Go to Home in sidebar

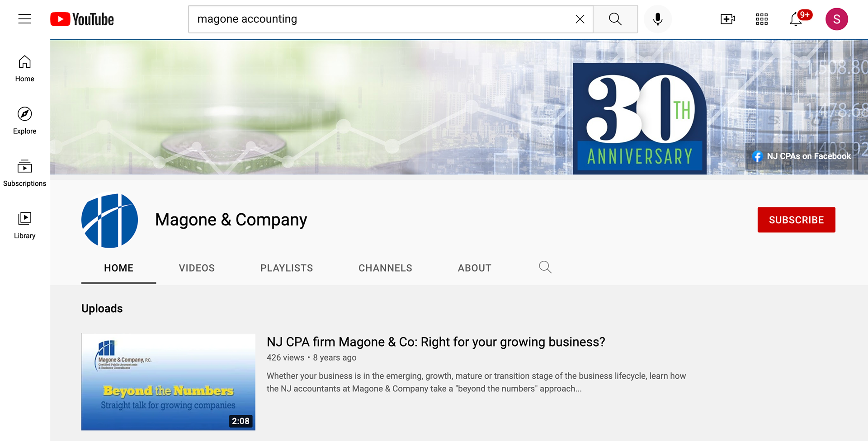pos(25,69)
